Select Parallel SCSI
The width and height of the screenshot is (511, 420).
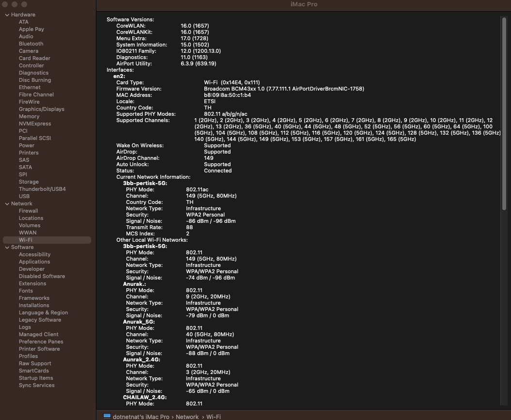[35, 138]
